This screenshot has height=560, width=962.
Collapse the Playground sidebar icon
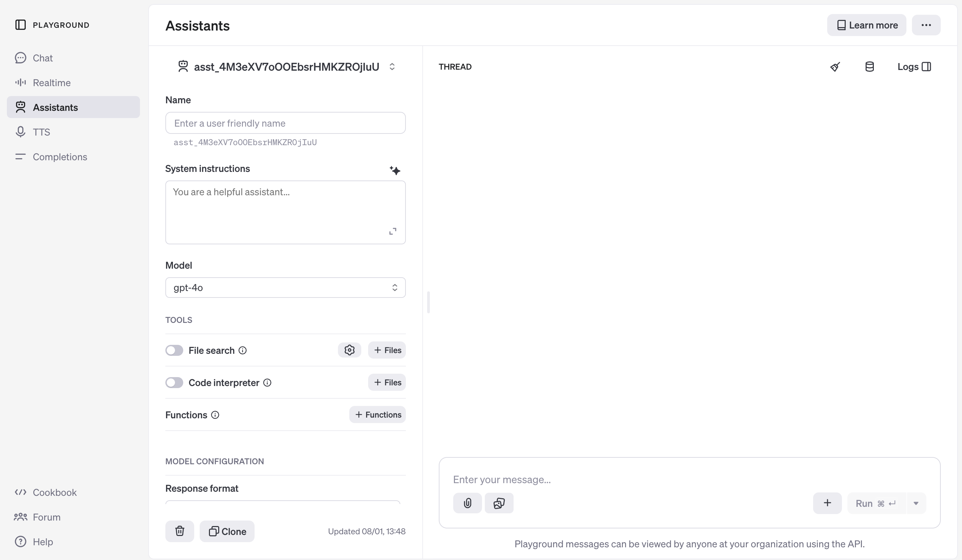[x=21, y=25]
